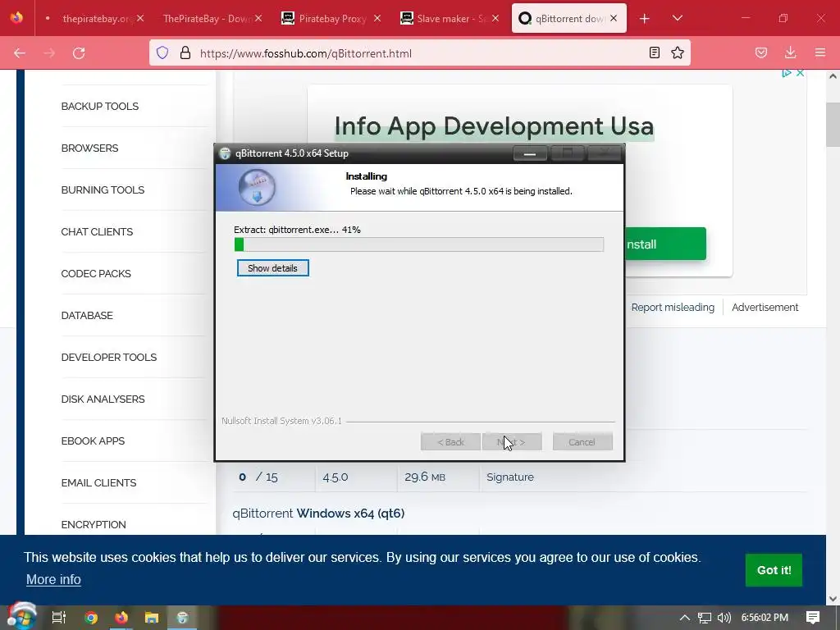Open the Pocket save icon
The height and width of the screenshot is (630, 840).
[x=760, y=52]
